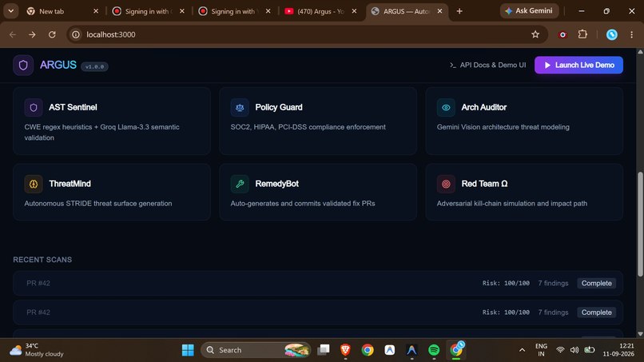
Task: Open Brave browser from the taskbar
Action: click(345, 350)
